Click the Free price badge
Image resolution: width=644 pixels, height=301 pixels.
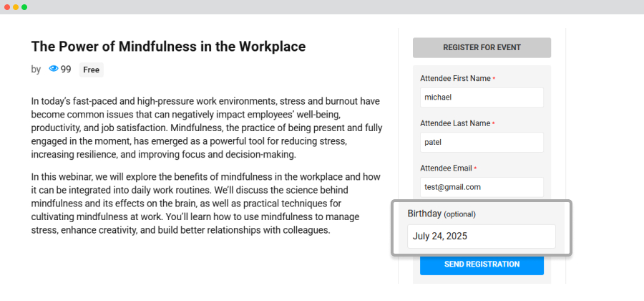tap(91, 70)
